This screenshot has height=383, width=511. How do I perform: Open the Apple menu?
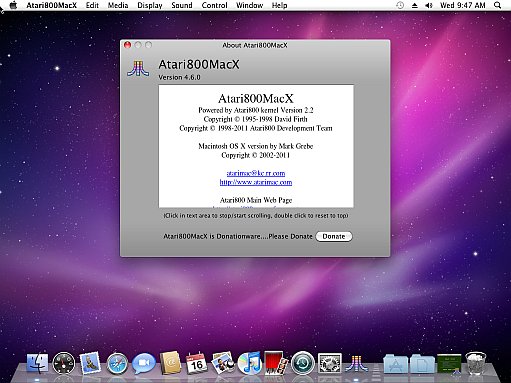click(13, 5)
